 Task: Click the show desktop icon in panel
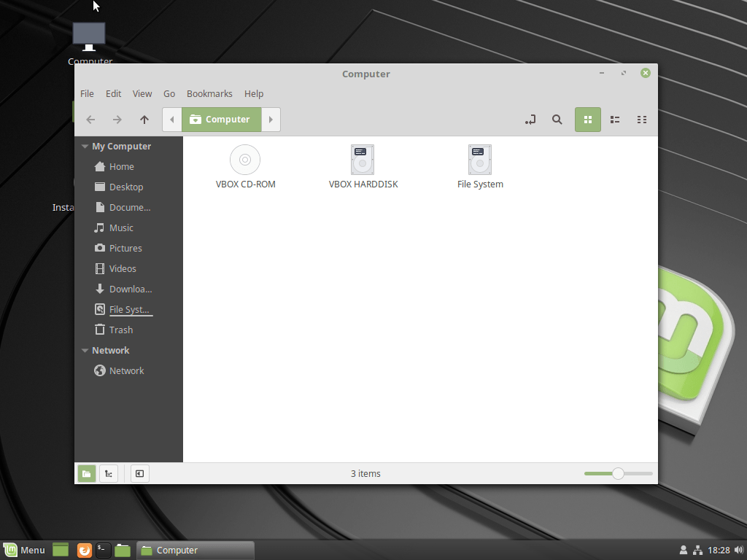coord(61,551)
